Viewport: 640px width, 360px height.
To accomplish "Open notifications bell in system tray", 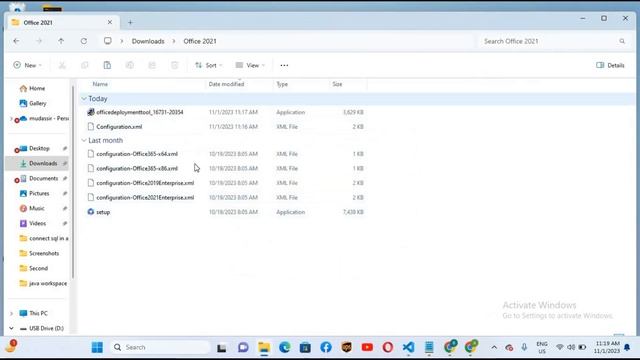I will coord(627,347).
